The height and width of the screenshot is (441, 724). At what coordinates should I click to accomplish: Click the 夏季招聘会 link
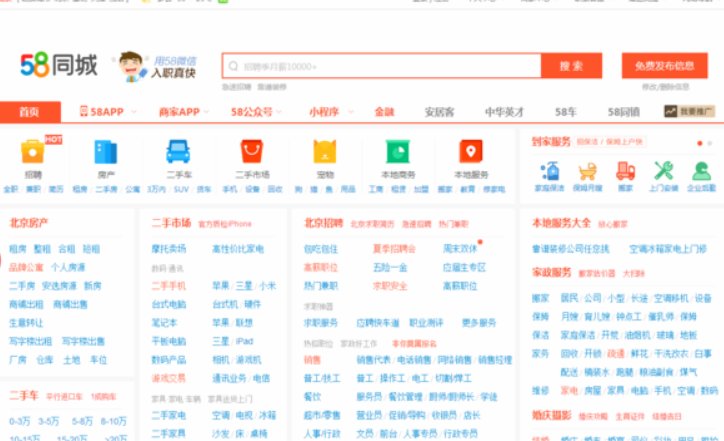(394, 249)
